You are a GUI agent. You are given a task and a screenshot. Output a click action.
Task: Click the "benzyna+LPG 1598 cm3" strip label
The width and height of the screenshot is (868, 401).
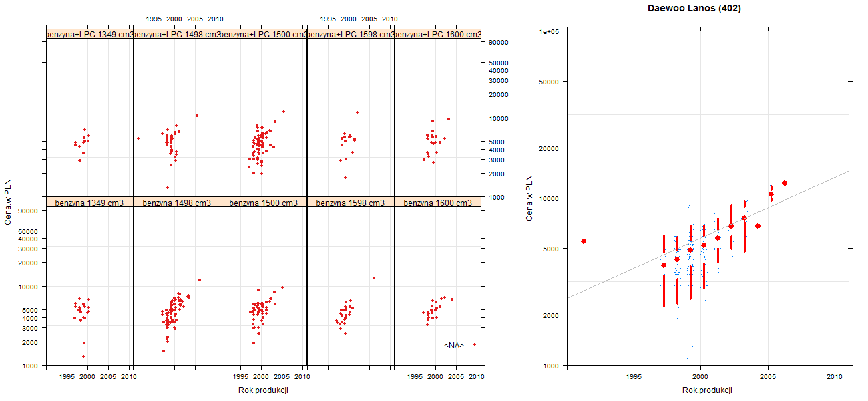point(351,34)
